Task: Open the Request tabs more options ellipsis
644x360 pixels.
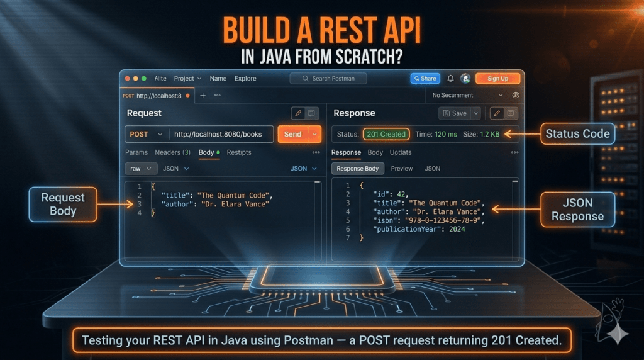Action: 316,152
